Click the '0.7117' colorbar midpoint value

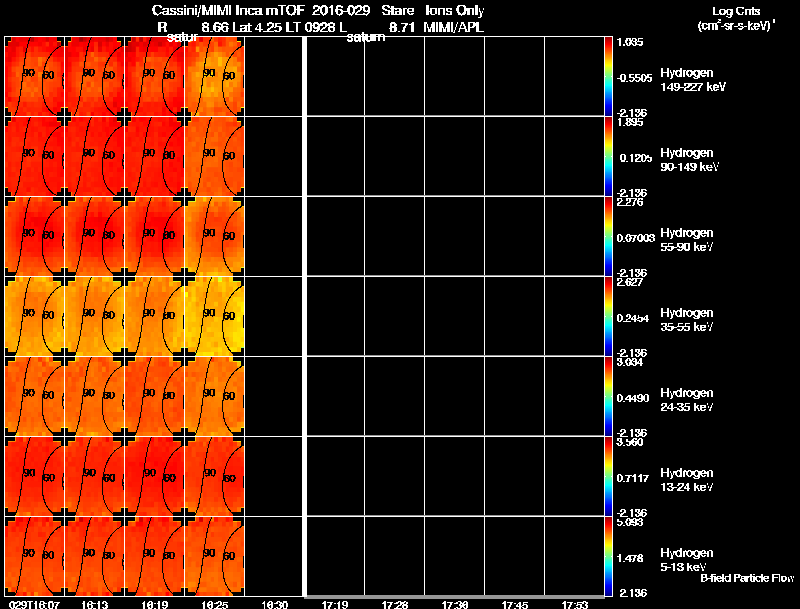pyautogui.click(x=633, y=478)
